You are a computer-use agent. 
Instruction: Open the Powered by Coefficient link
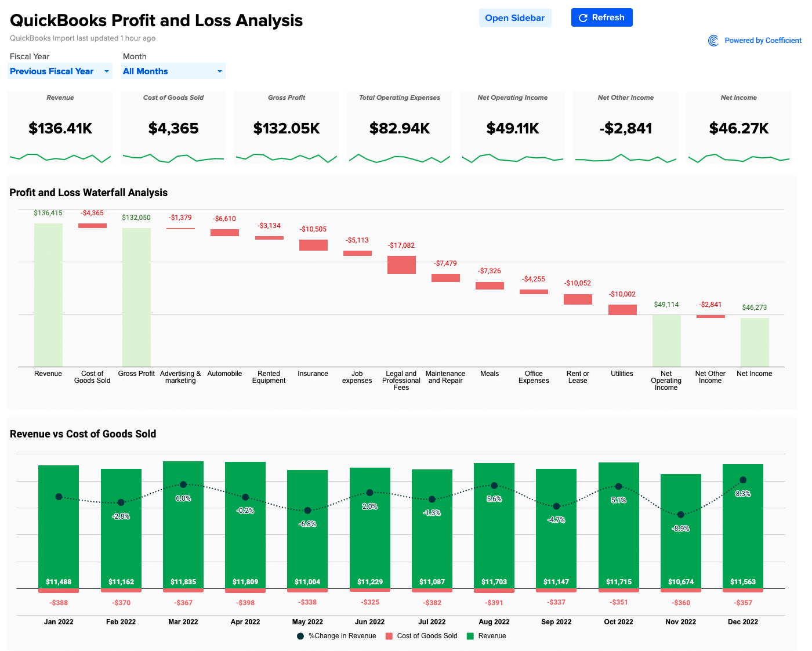(763, 41)
